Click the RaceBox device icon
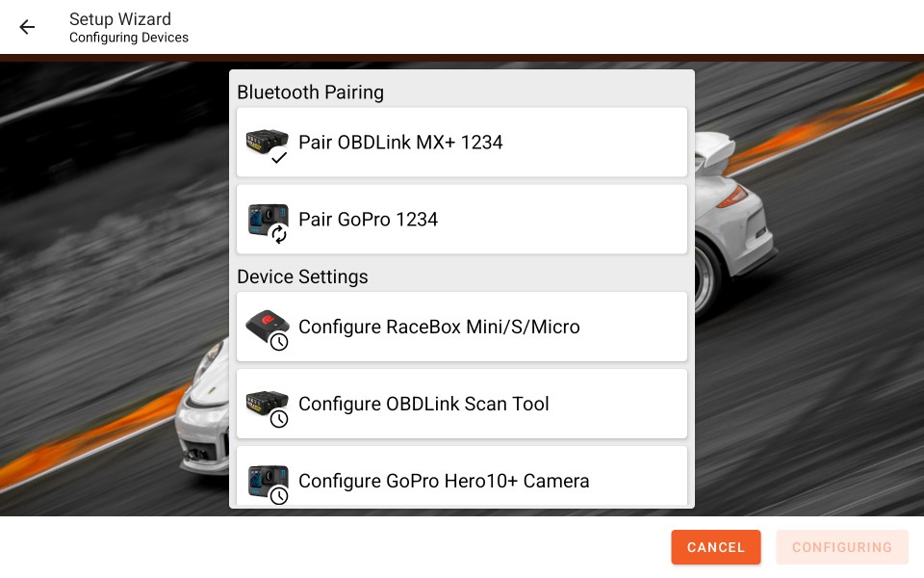 tap(268, 329)
